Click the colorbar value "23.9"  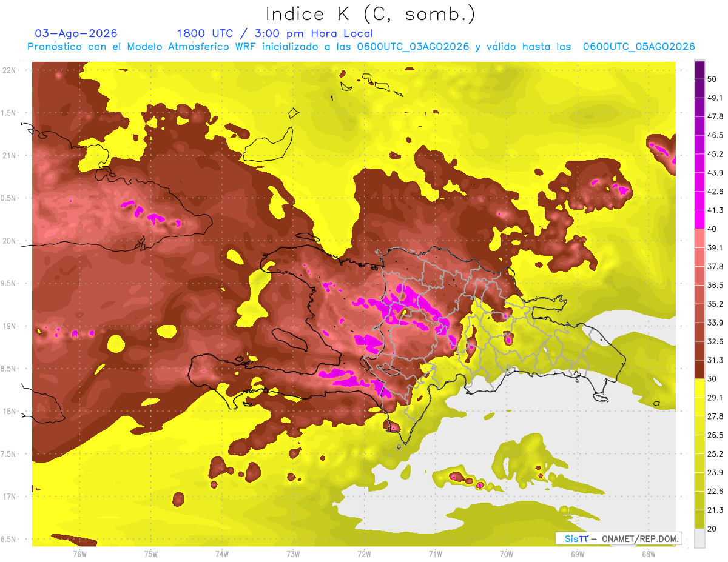[x=716, y=472]
